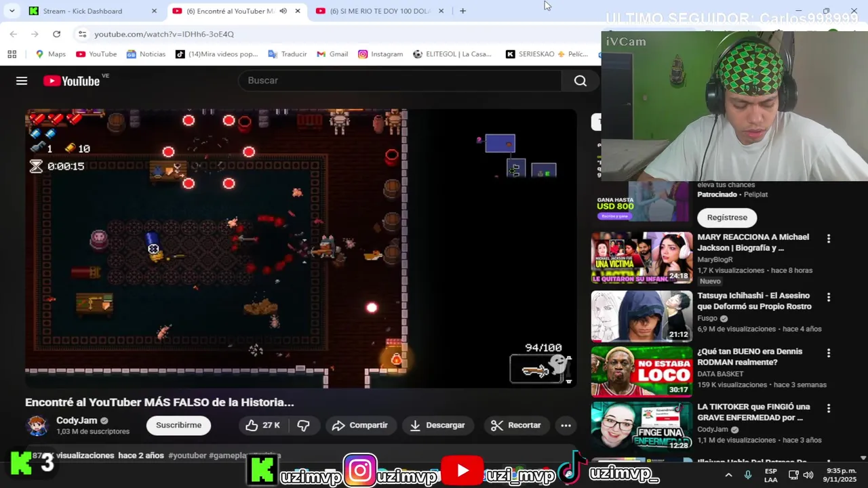Open more actions ellipsis under video
Image resolution: width=868 pixels, height=488 pixels.
566,425
